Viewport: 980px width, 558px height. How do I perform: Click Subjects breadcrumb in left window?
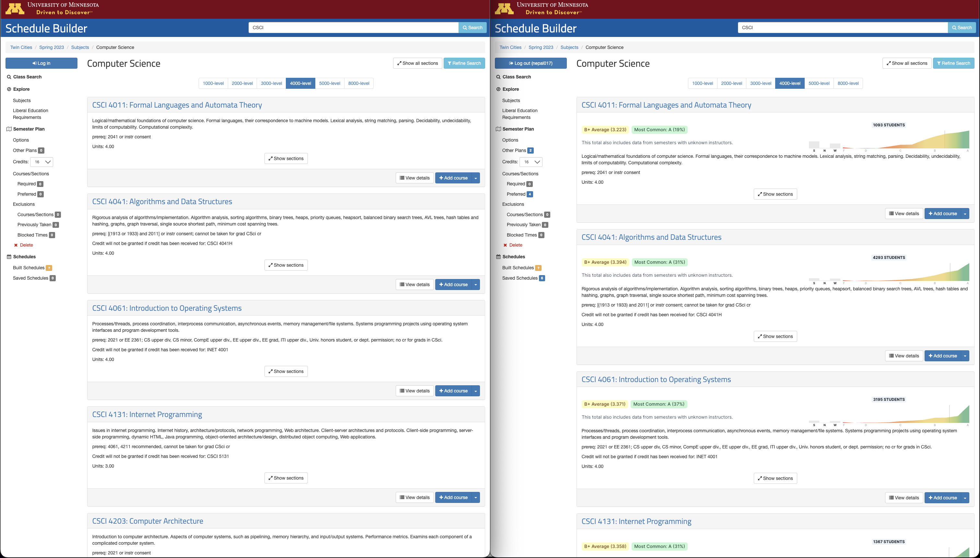click(x=80, y=47)
